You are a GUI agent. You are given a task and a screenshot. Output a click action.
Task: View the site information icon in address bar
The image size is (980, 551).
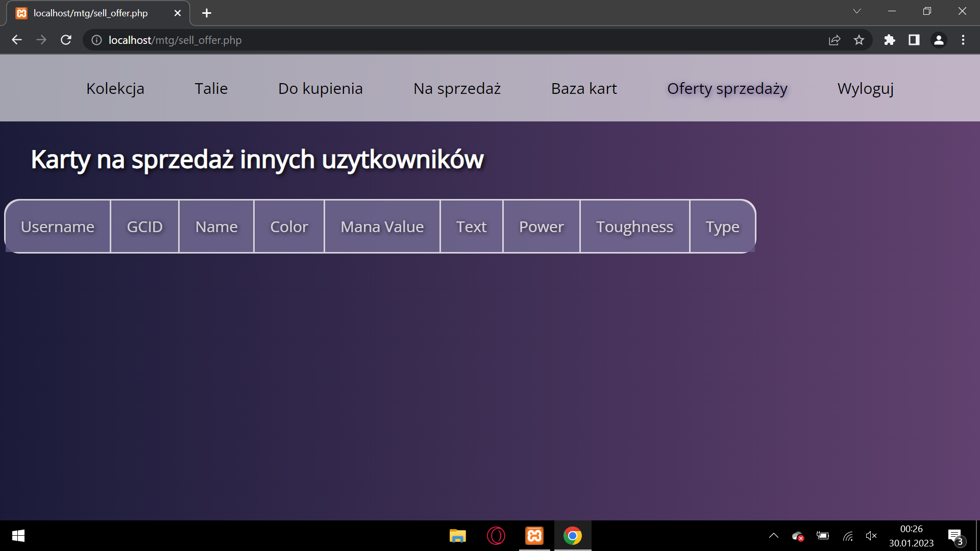tap(96, 40)
